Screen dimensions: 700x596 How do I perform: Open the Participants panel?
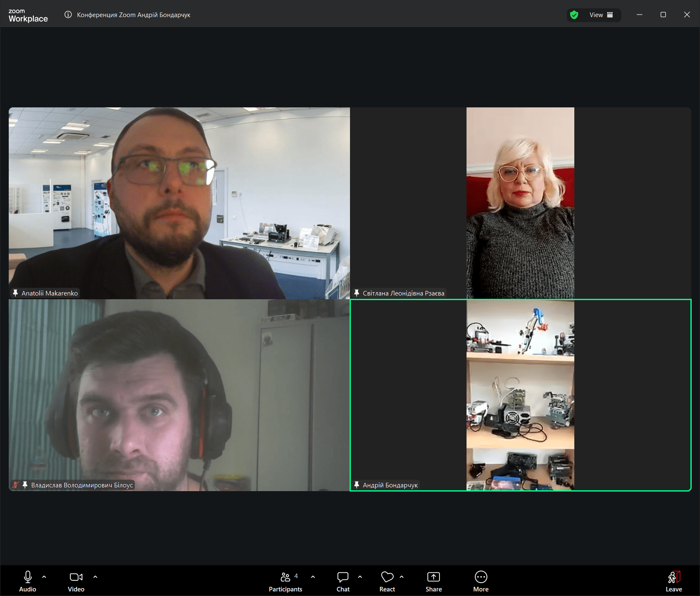[285, 581]
